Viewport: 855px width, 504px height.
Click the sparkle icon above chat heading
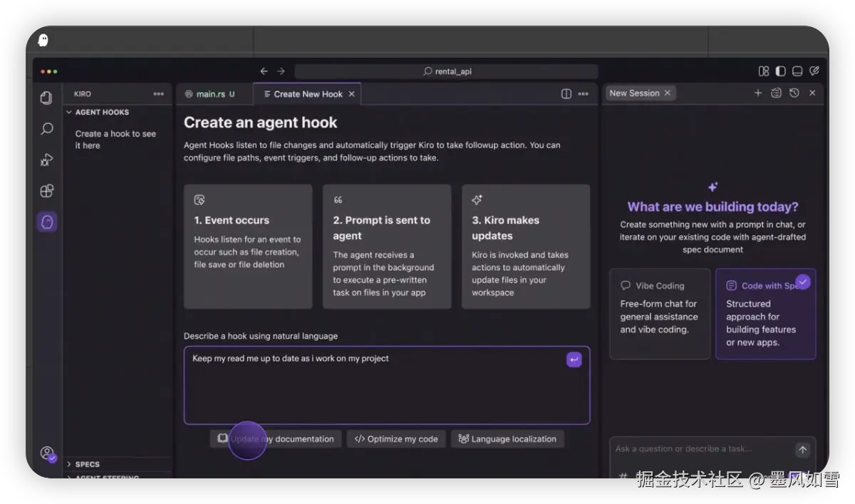click(712, 187)
